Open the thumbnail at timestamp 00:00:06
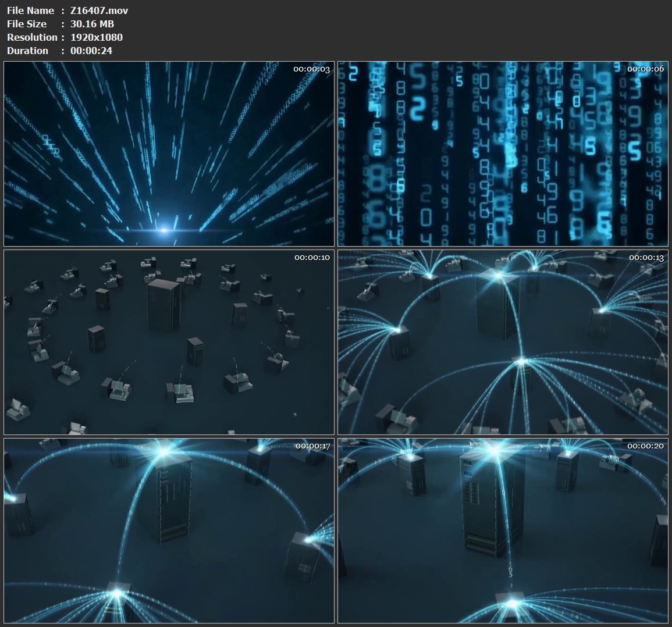 point(503,154)
